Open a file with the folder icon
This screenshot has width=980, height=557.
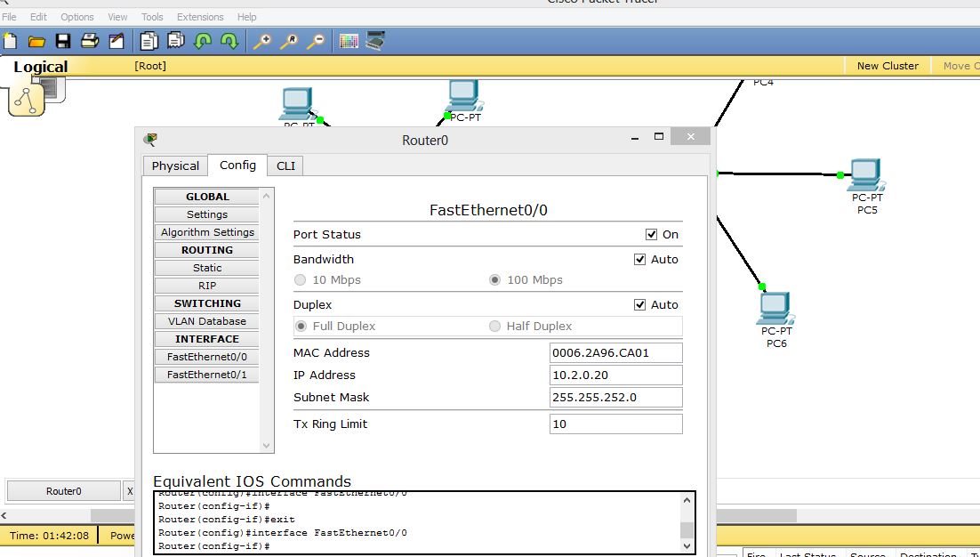pos(36,41)
